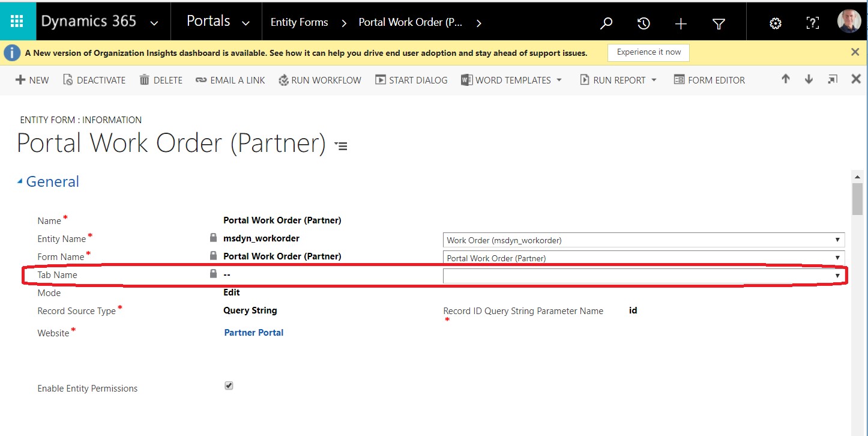
Task: Click the search magnifier icon
Action: pyautogui.click(x=606, y=23)
